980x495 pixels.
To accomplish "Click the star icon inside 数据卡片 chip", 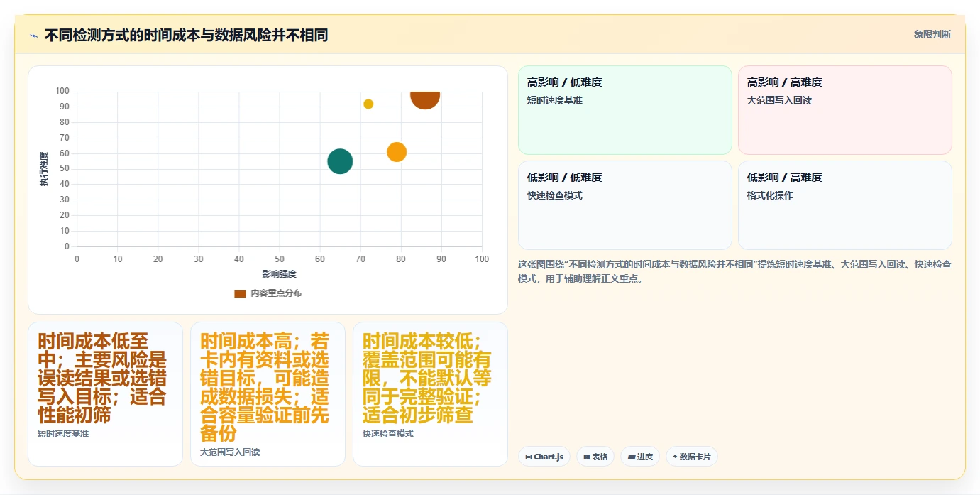I will coord(675,457).
